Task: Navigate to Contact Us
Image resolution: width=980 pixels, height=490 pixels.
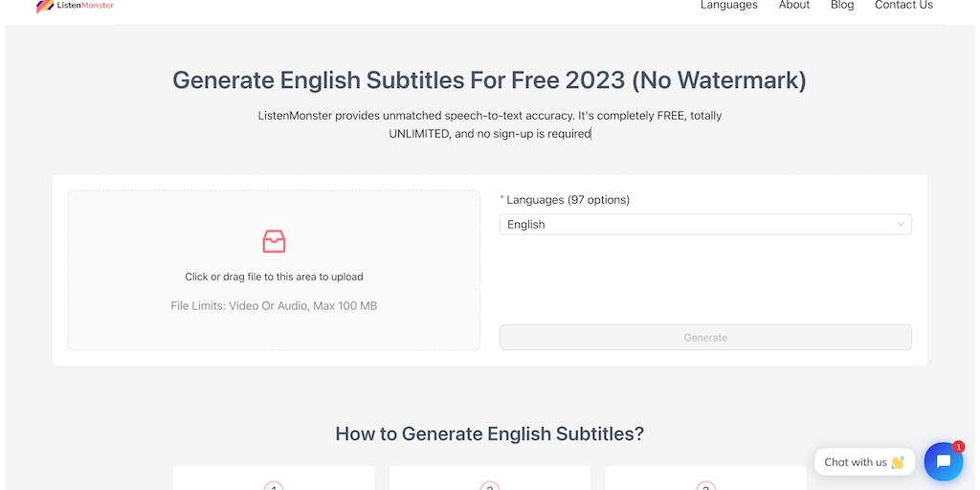Action: 903,6
